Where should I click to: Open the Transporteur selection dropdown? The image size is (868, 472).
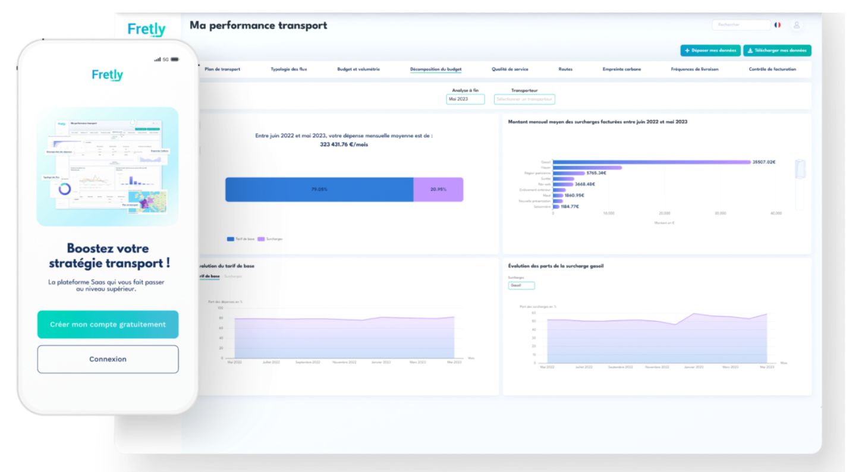point(524,99)
